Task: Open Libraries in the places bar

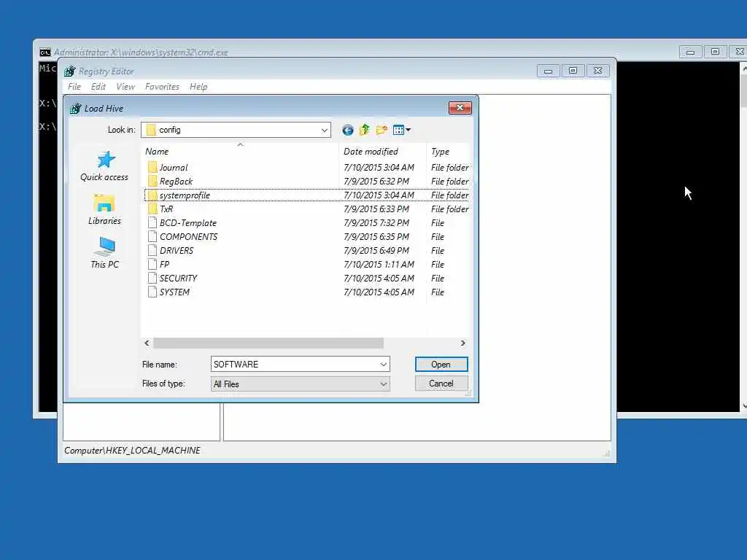Action: pyautogui.click(x=104, y=209)
